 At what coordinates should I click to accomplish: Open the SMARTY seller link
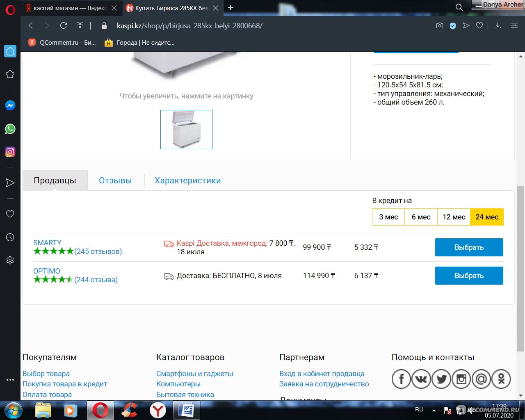click(47, 243)
